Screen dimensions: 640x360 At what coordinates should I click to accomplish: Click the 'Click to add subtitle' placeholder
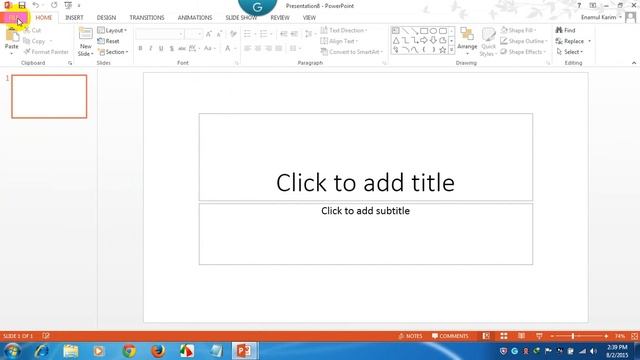365,234
